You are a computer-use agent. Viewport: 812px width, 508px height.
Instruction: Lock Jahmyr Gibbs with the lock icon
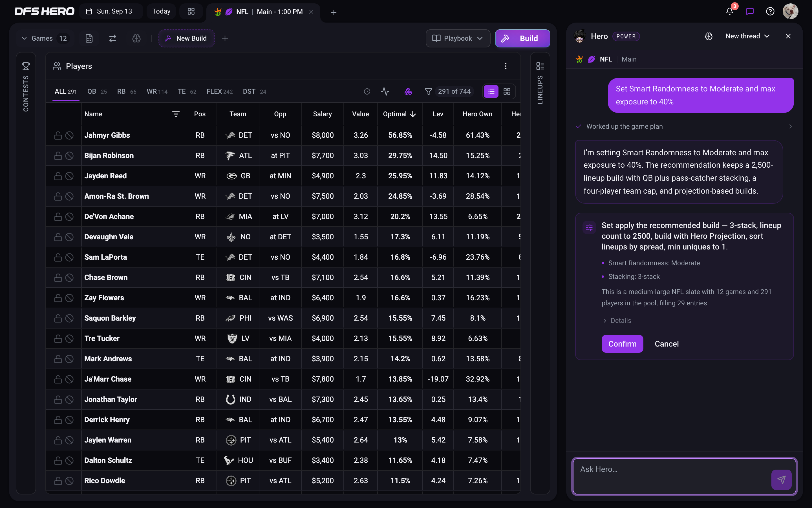coord(58,135)
